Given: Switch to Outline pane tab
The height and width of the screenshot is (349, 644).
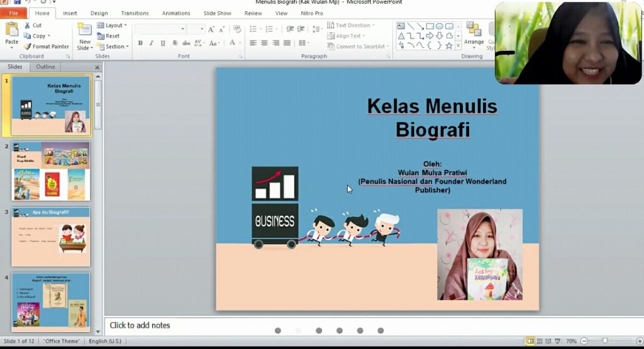Looking at the screenshot, I should [x=45, y=67].
